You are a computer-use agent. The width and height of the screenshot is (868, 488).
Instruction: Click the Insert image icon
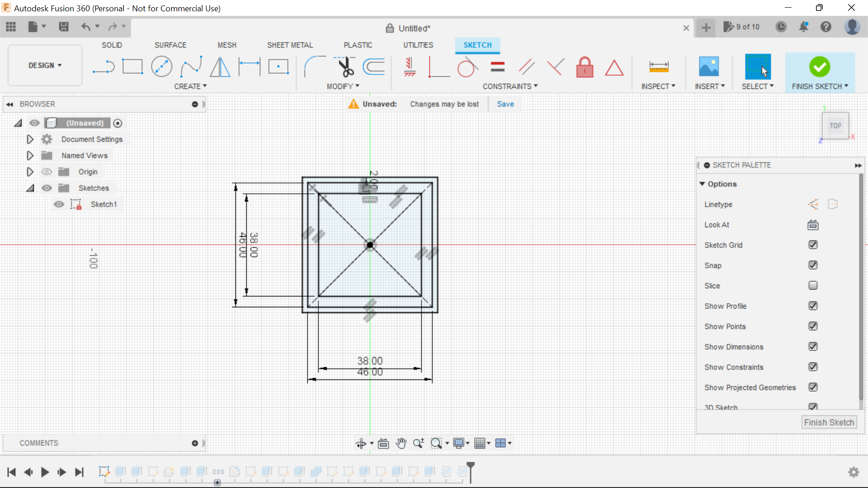point(709,67)
